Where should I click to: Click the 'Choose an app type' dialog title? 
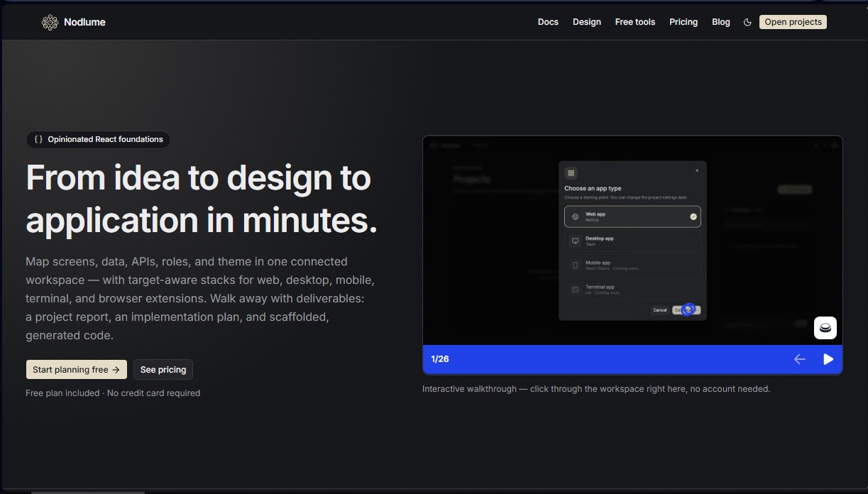[x=593, y=189]
